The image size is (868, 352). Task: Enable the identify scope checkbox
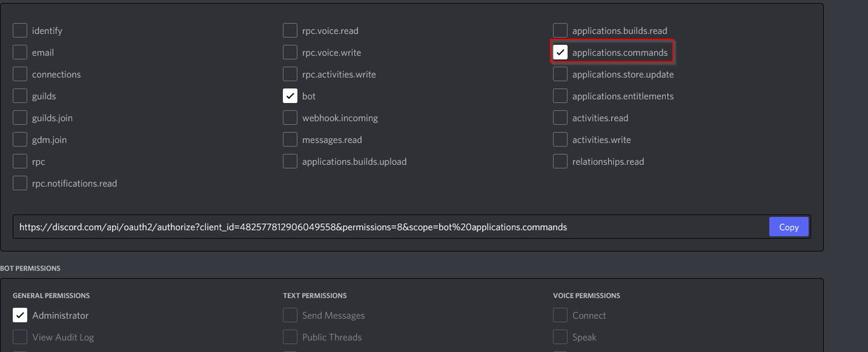click(x=20, y=31)
